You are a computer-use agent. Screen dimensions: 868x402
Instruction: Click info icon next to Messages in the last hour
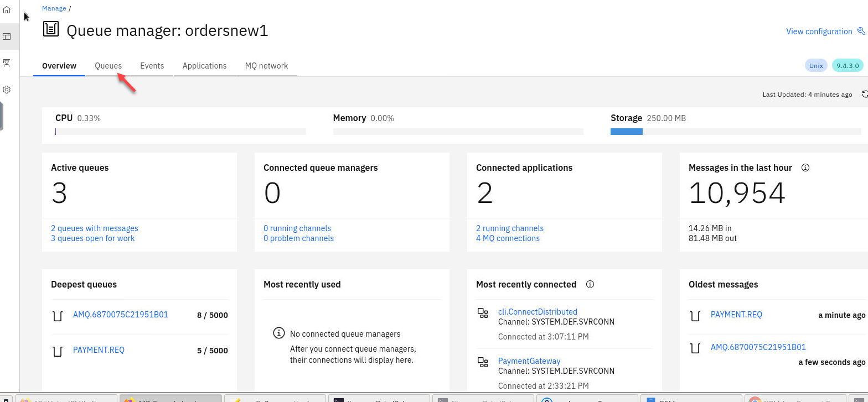[805, 168]
